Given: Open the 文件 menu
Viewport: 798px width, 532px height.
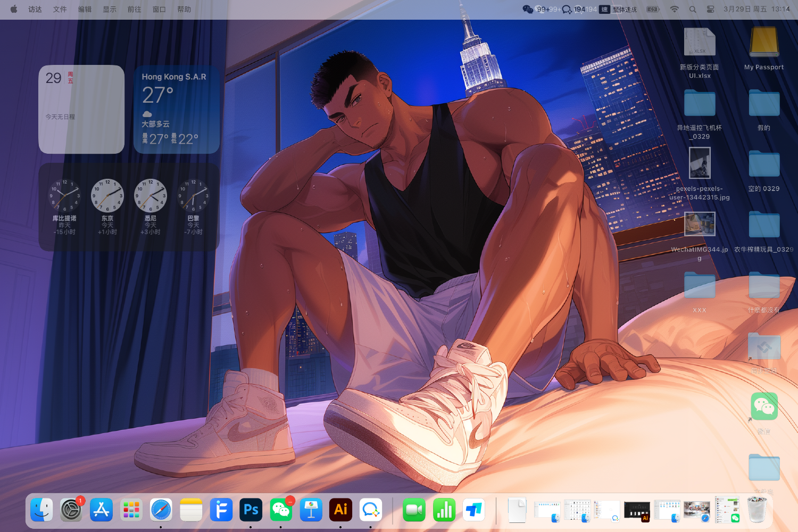Looking at the screenshot, I should tap(60, 9).
